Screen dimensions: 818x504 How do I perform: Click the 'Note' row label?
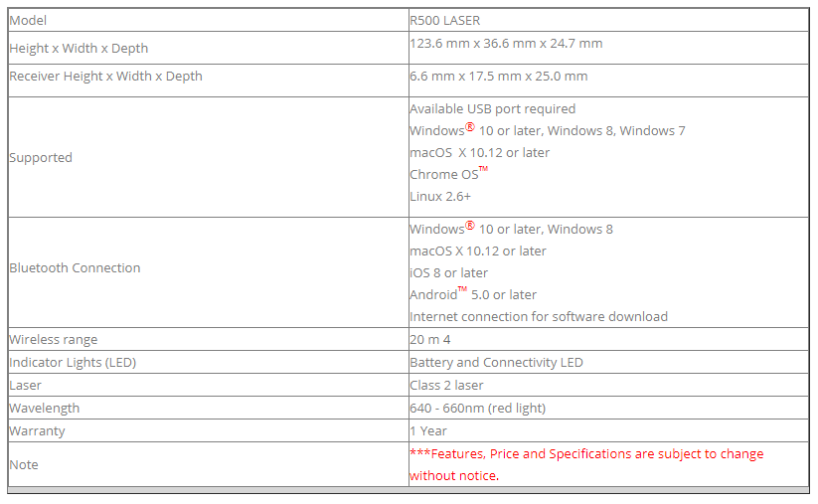[x=24, y=465]
